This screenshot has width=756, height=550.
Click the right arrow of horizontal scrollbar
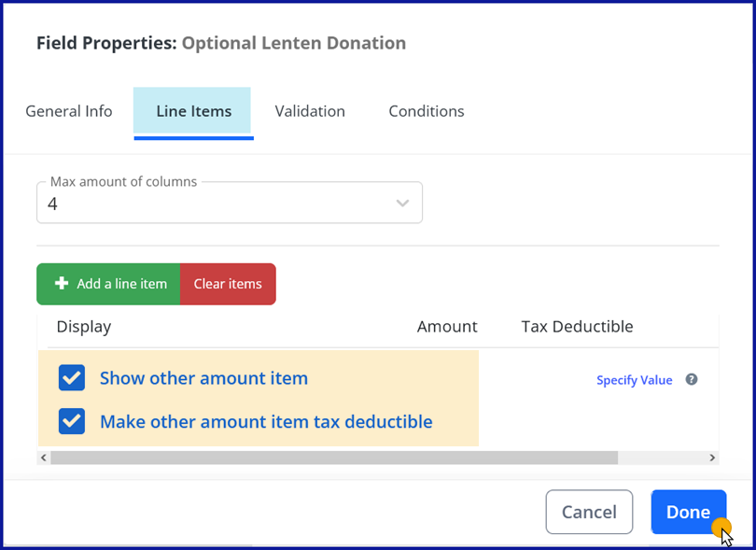coord(712,458)
